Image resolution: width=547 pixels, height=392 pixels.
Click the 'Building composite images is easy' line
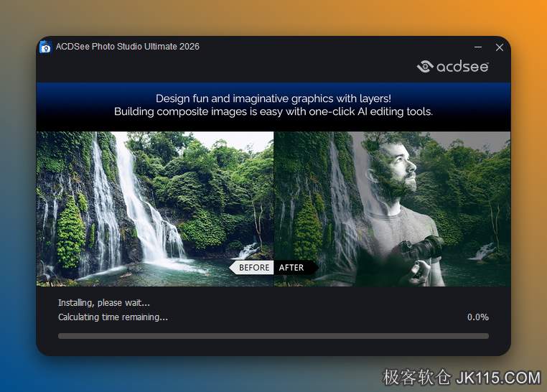273,111
